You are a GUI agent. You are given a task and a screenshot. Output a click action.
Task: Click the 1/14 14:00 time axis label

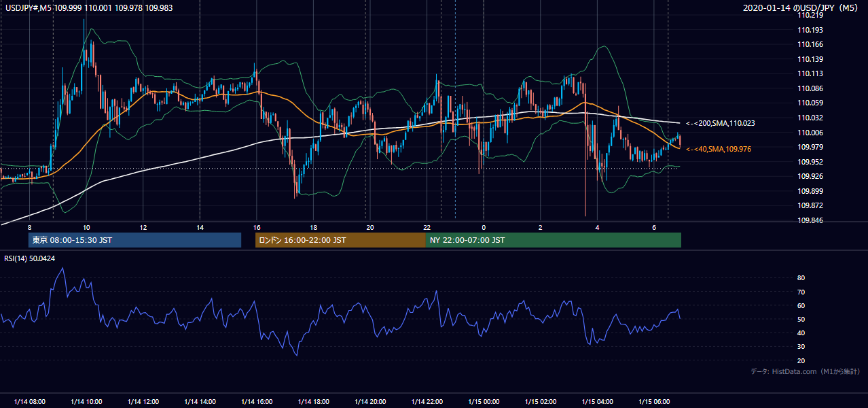tap(200, 401)
